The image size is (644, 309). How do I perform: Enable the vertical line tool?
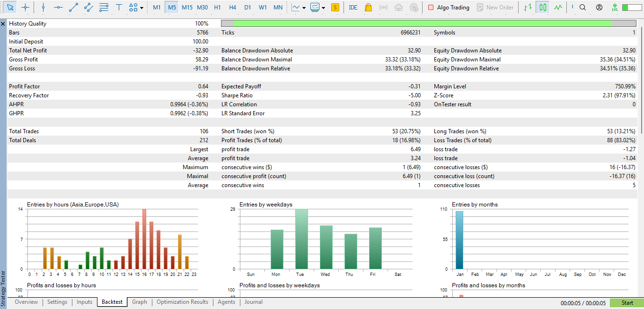(x=43, y=7)
